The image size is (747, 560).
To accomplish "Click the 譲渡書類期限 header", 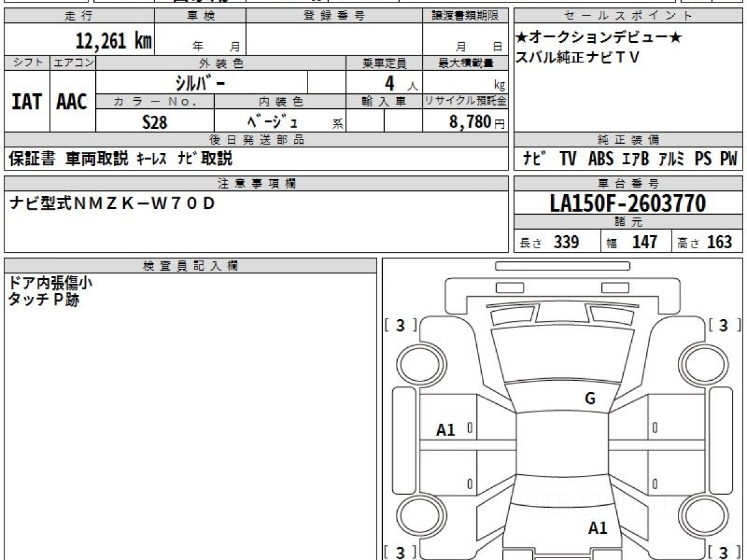I will click(465, 16).
